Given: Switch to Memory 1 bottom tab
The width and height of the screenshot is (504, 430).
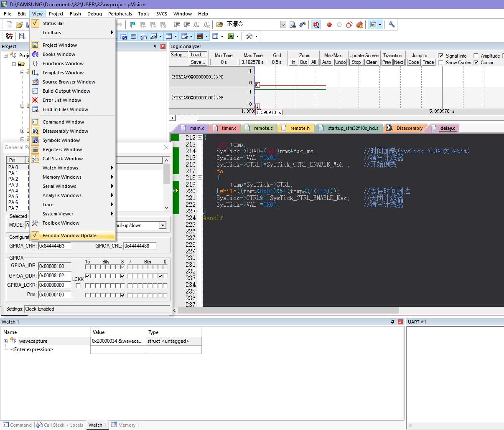Looking at the screenshot, I should (126, 425).
